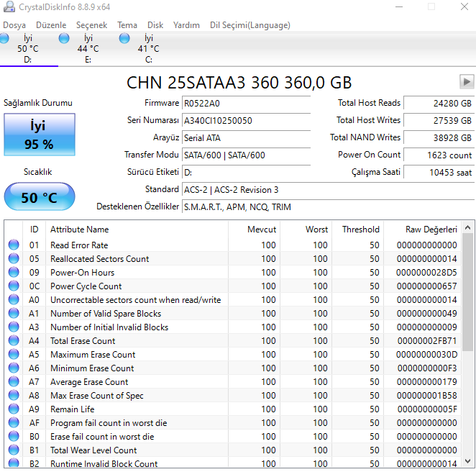Open the Dil Seçimi(Language) menu
The image size is (476, 472).
pos(250,24)
